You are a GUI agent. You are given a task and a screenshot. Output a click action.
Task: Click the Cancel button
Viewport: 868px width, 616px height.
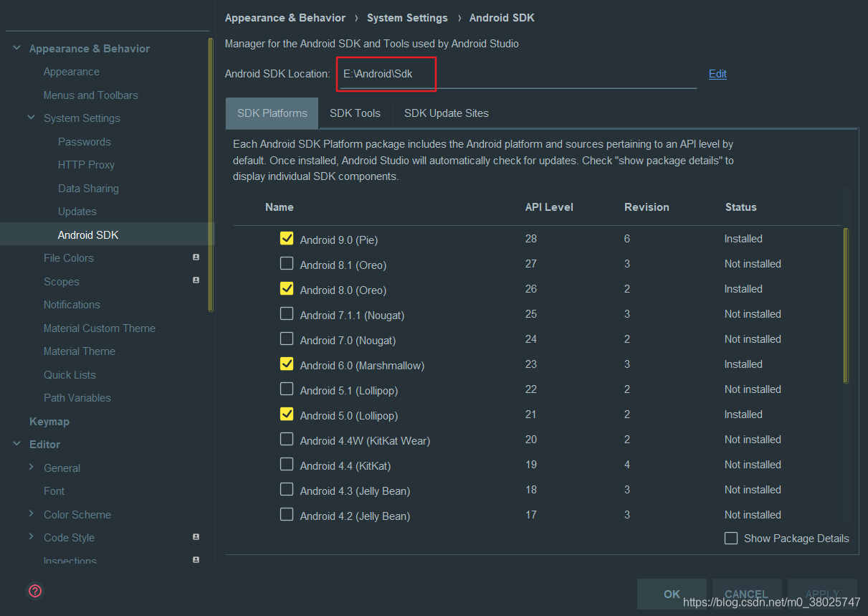click(x=746, y=594)
